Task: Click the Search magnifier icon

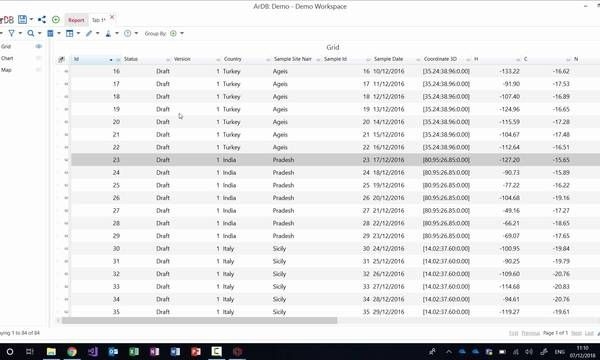Action: [31, 33]
